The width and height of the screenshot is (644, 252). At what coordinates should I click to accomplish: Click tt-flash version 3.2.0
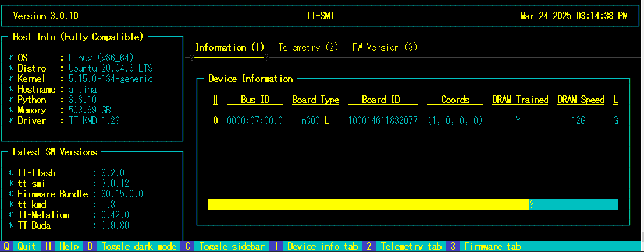click(x=112, y=173)
